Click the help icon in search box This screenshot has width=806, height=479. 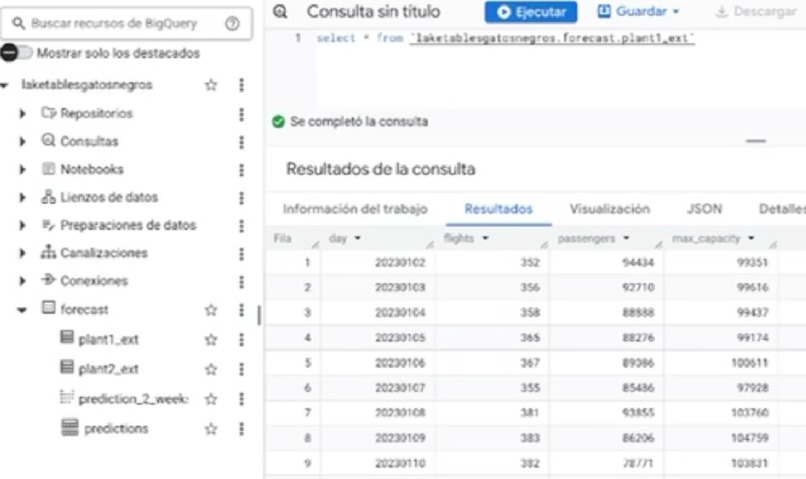tap(232, 23)
